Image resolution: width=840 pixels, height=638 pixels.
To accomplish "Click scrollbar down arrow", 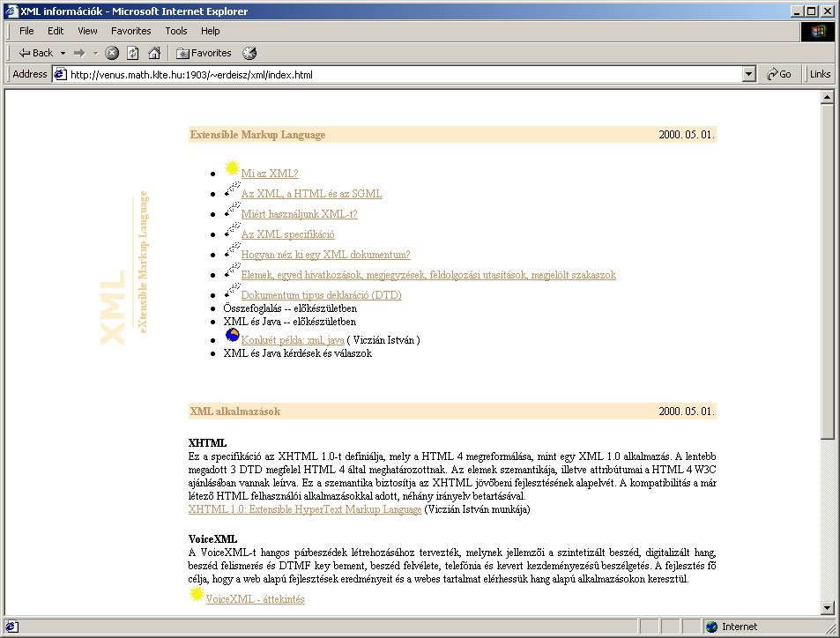I will (827, 608).
